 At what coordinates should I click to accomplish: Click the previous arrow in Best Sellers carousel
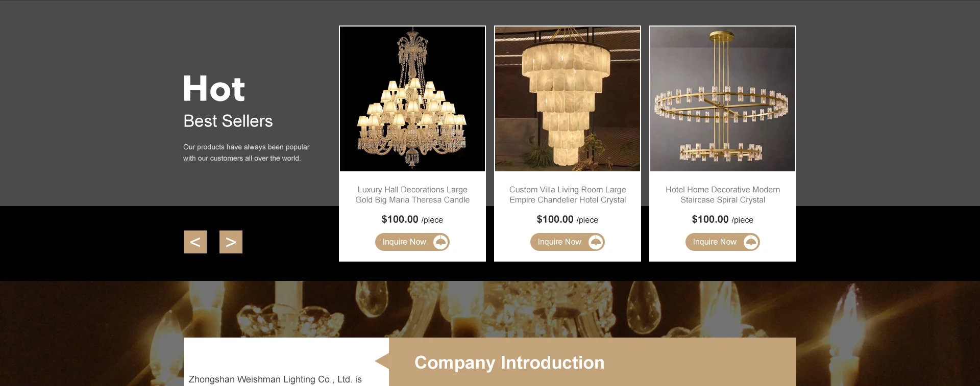[195, 242]
